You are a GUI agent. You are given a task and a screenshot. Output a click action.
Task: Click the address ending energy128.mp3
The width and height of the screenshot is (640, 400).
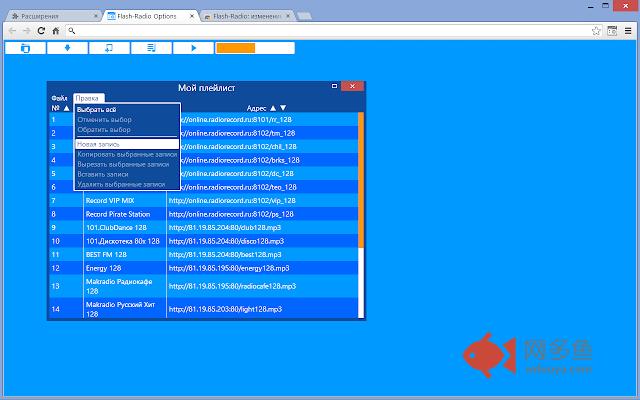click(x=229, y=268)
